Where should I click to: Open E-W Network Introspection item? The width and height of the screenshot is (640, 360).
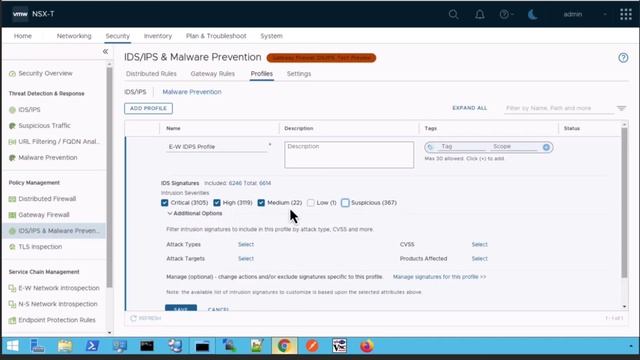[x=59, y=288]
